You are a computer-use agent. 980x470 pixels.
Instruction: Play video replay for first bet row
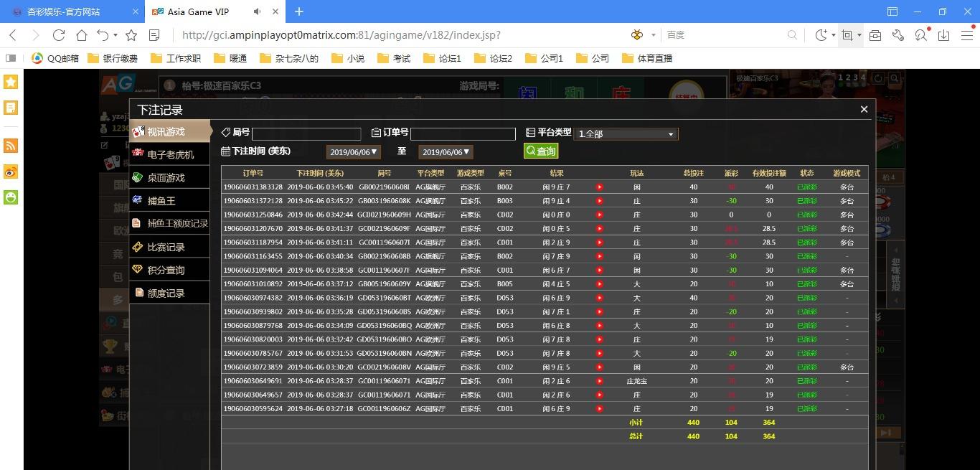[x=600, y=187]
